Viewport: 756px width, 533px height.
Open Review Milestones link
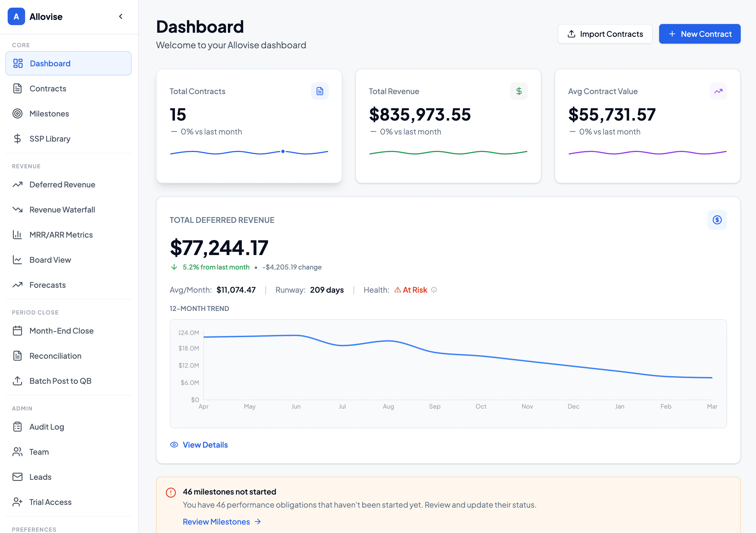tap(216, 522)
